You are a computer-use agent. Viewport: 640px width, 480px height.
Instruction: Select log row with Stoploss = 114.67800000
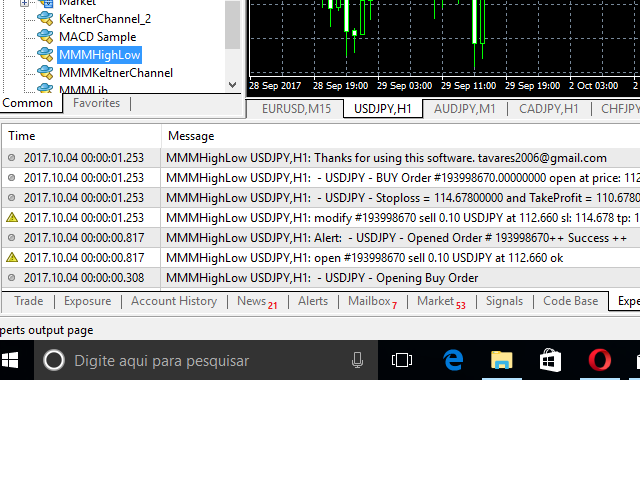[321, 198]
